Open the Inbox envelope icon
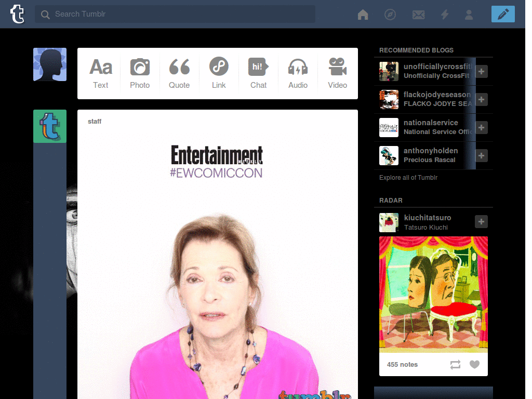 [x=418, y=15]
